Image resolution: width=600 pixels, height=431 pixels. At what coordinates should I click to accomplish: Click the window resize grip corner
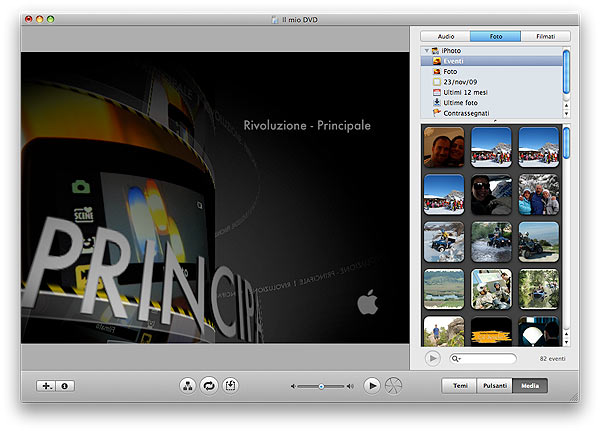pos(574,397)
